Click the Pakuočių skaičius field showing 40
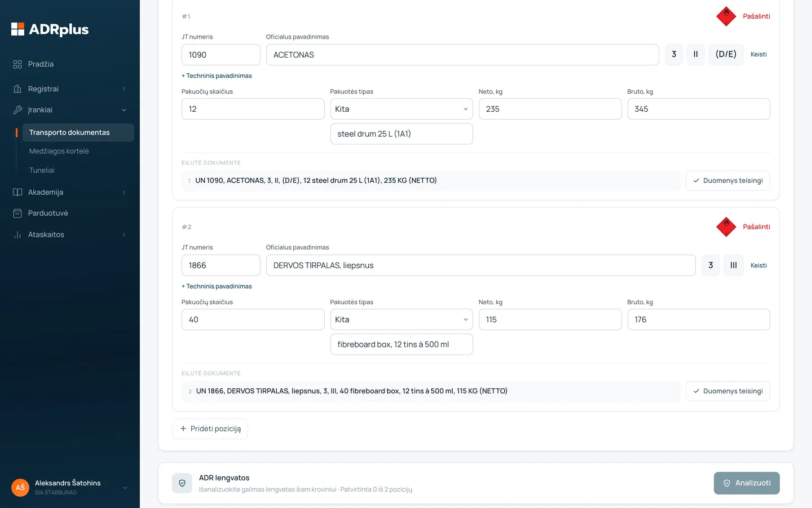Viewport: 812px width, 508px height. (x=253, y=319)
